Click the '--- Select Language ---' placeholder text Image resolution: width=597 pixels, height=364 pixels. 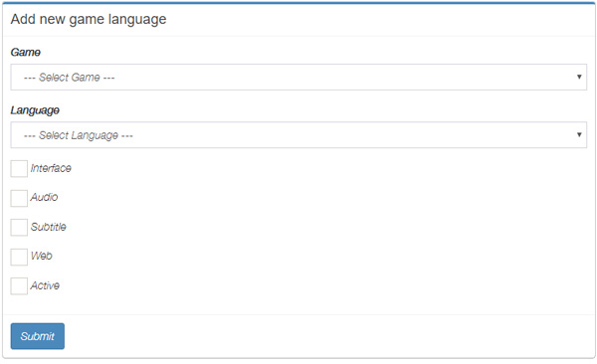[x=79, y=136]
